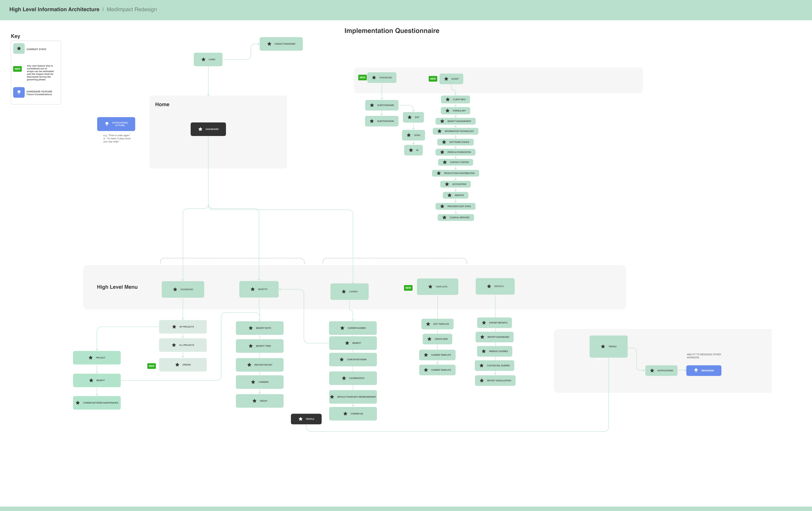The width and height of the screenshot is (812, 511).
Task: Click the diamond icon in the Messaging node
Action: tap(696, 370)
